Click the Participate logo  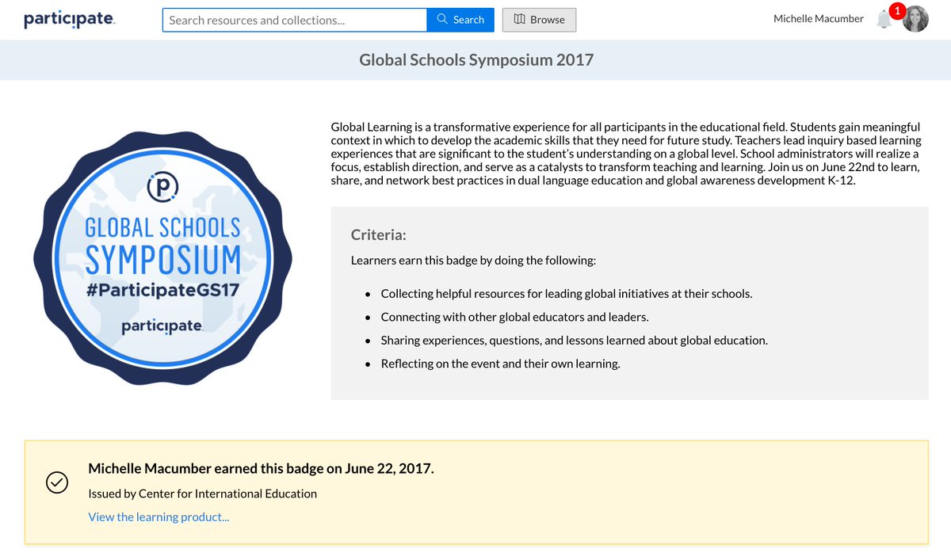(x=70, y=20)
